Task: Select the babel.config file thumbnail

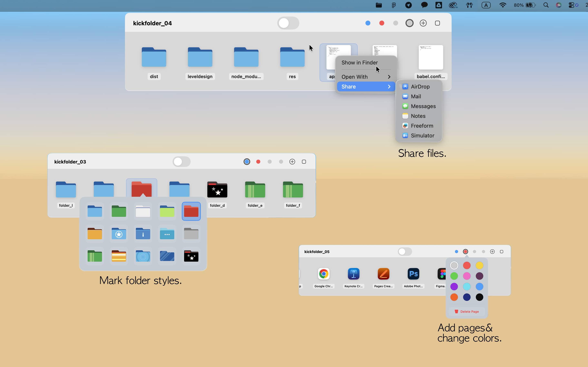Action: (430, 57)
